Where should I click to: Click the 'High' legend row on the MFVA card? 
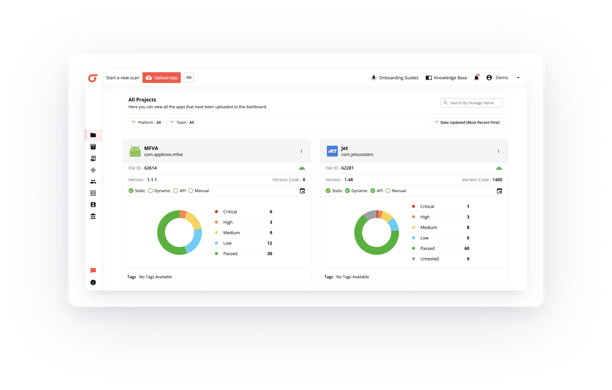tap(244, 222)
